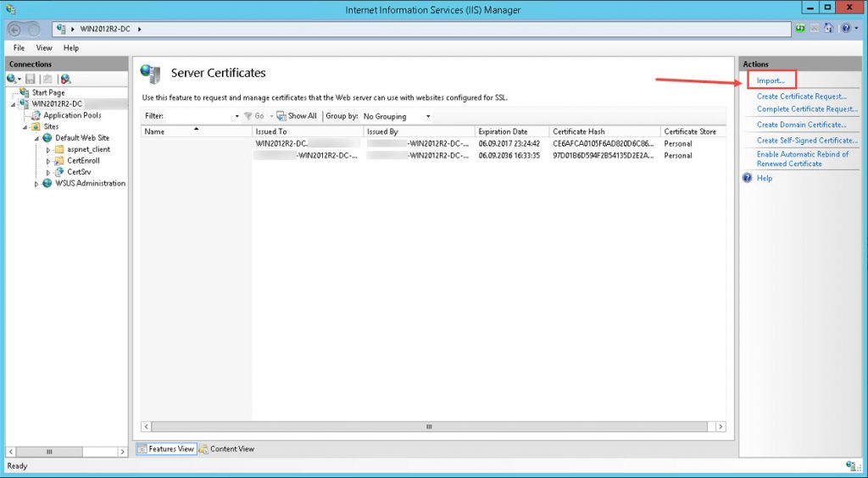Open the dropdown arrow next to top Help icon
Screen dimensions: 868x478
tap(856, 29)
